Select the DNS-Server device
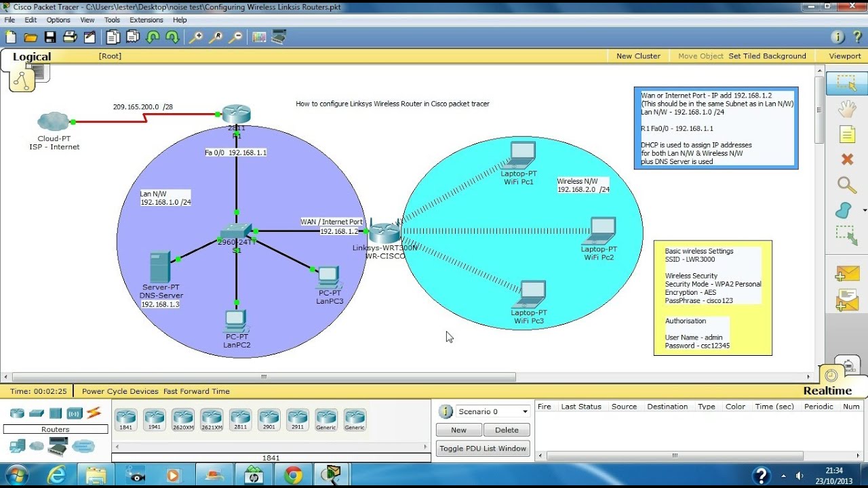This screenshot has height=488, width=868. (161, 267)
